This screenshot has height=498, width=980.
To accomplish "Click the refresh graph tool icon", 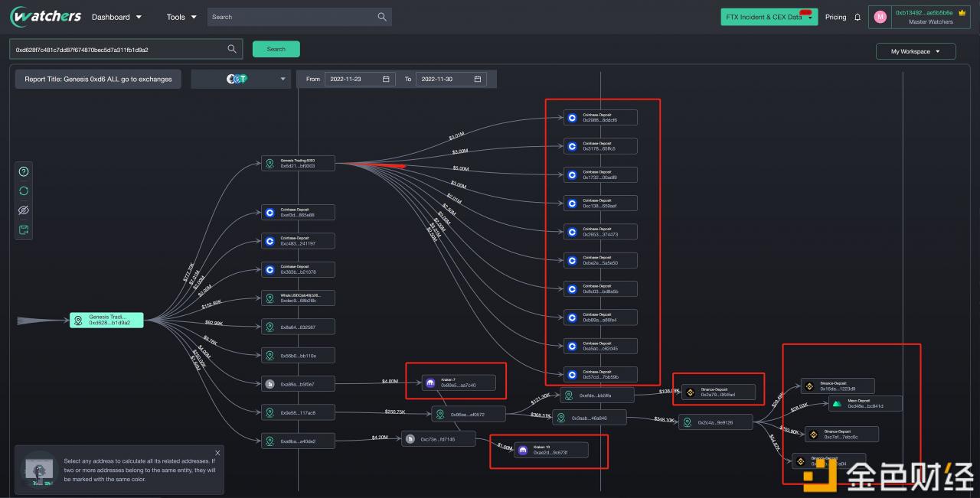I will 24,190.
